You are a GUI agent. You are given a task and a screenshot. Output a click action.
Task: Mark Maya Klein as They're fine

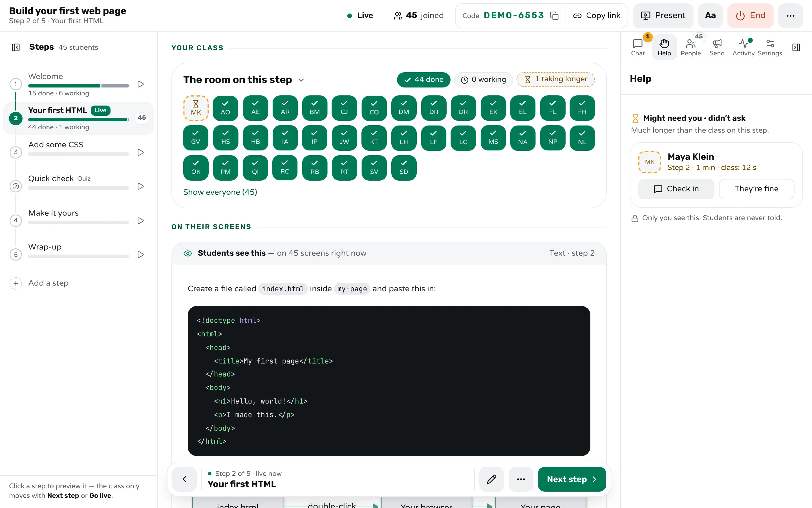(756, 189)
